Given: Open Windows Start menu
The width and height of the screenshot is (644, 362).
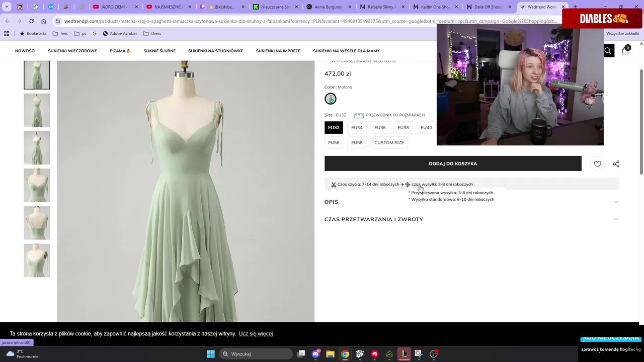Looking at the screenshot, I should tap(211, 354).
